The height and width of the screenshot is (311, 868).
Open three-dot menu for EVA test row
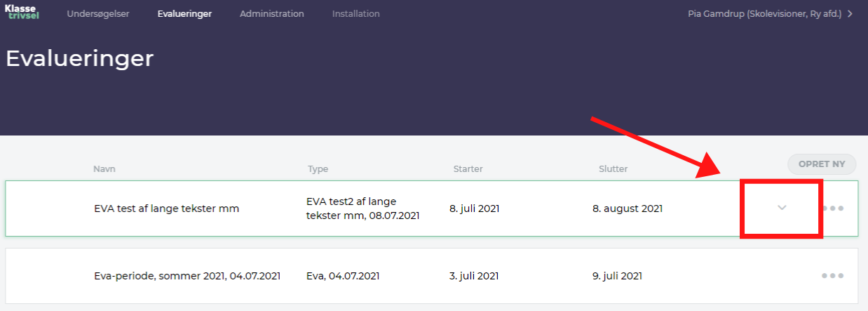832,209
